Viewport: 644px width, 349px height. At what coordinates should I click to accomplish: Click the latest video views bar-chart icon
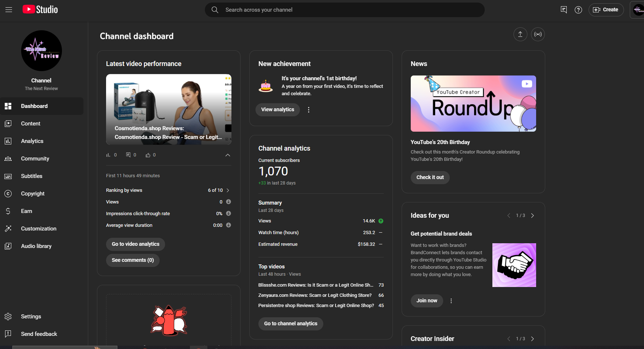coord(108,155)
